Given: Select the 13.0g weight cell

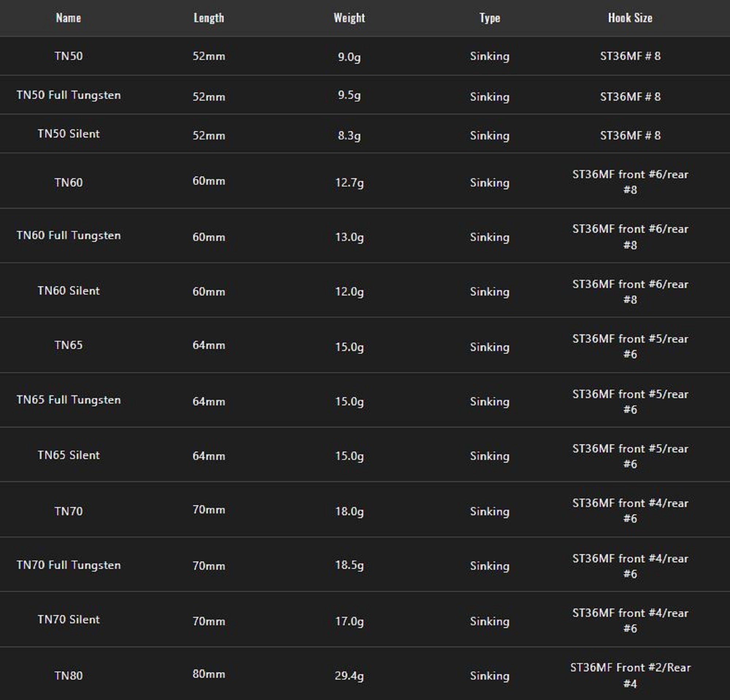Looking at the screenshot, I should click(x=349, y=237).
